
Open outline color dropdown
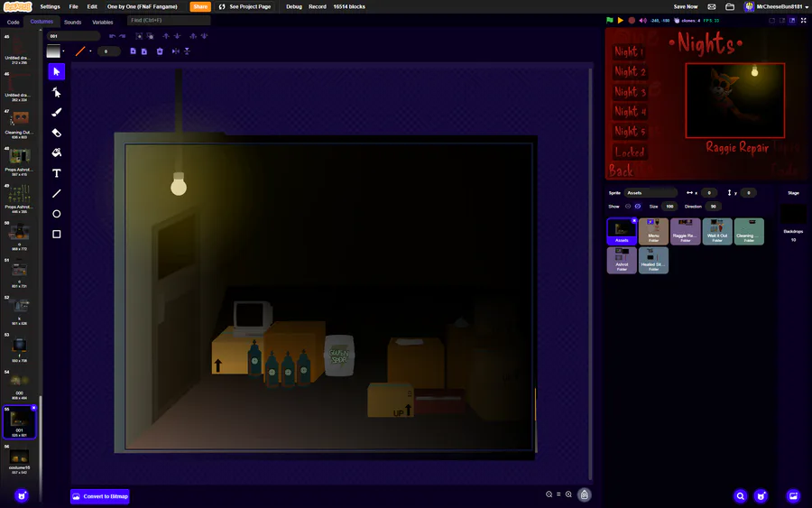[x=90, y=51]
